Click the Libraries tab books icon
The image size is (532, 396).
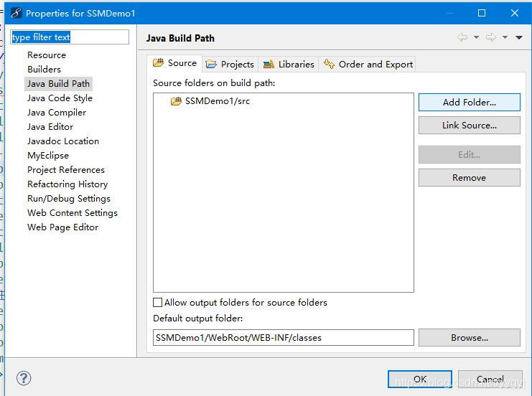(269, 64)
